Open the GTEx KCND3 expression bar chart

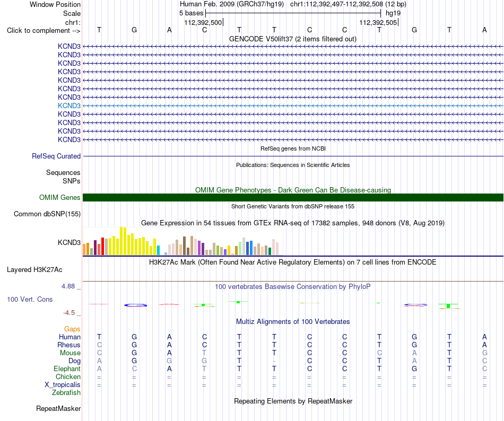coord(183,241)
